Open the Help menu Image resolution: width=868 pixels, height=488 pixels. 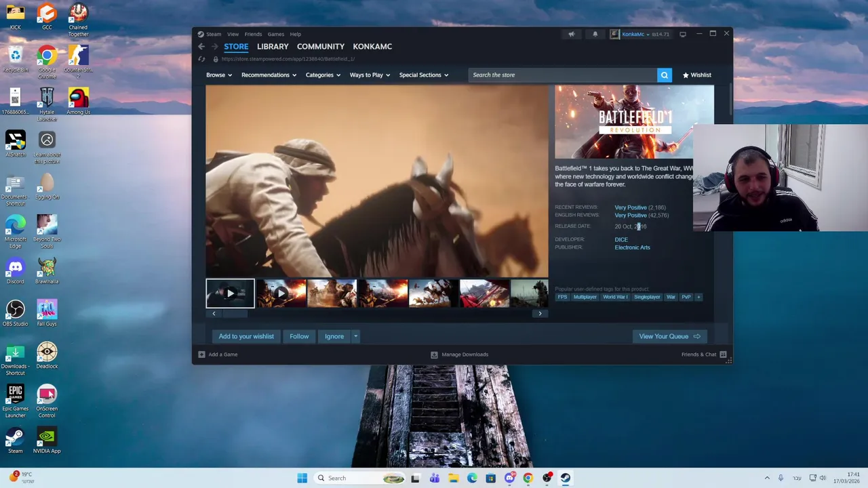coord(296,34)
